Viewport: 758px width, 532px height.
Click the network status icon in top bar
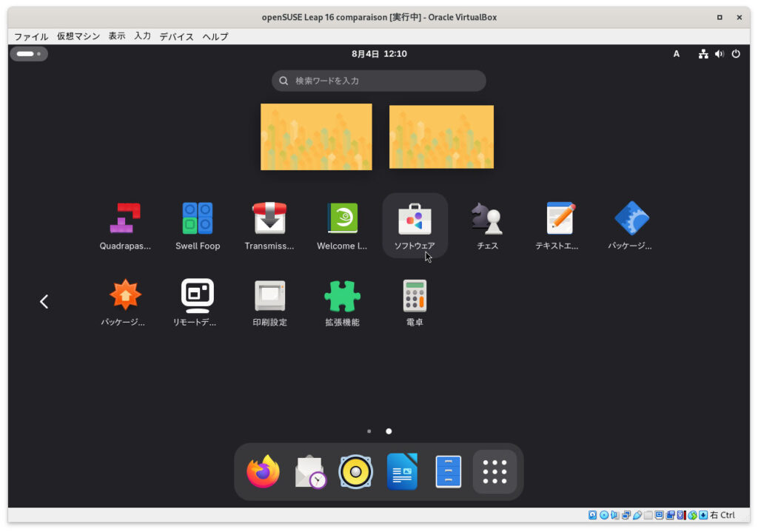tap(703, 54)
